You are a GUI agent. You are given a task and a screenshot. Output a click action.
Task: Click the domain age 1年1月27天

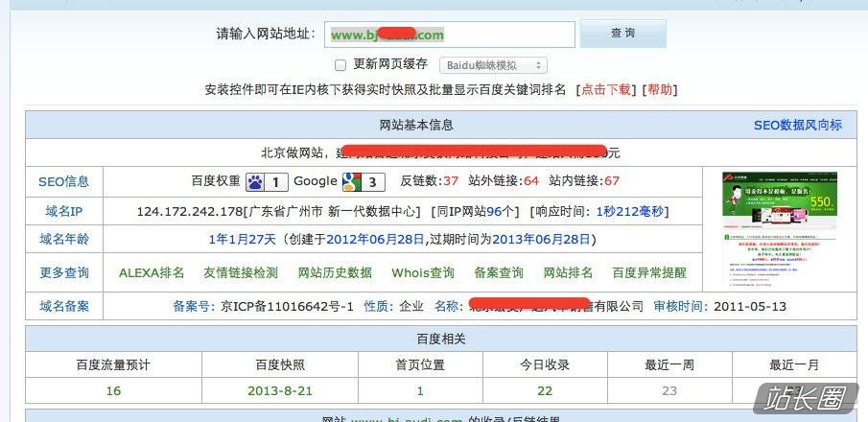pos(242,239)
